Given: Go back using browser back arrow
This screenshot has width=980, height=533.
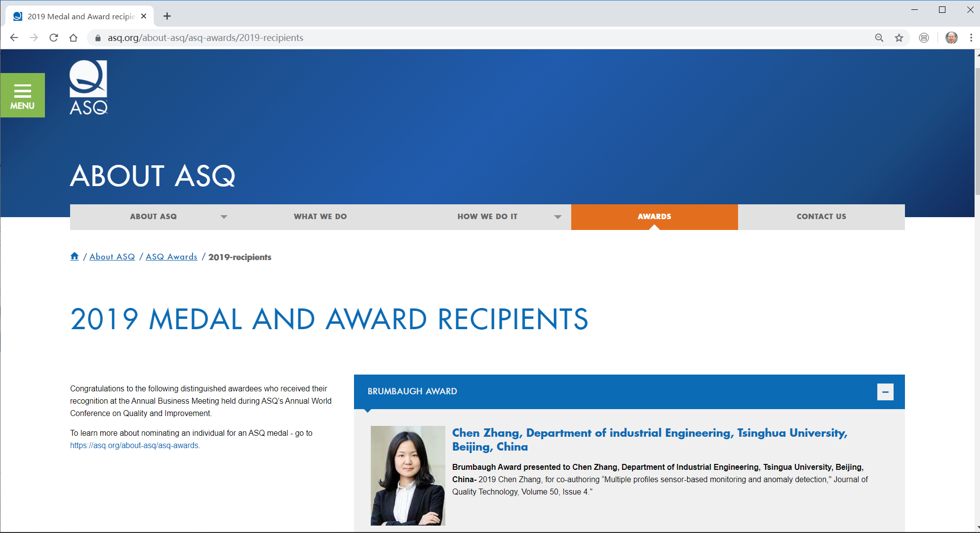Looking at the screenshot, I should coord(14,38).
